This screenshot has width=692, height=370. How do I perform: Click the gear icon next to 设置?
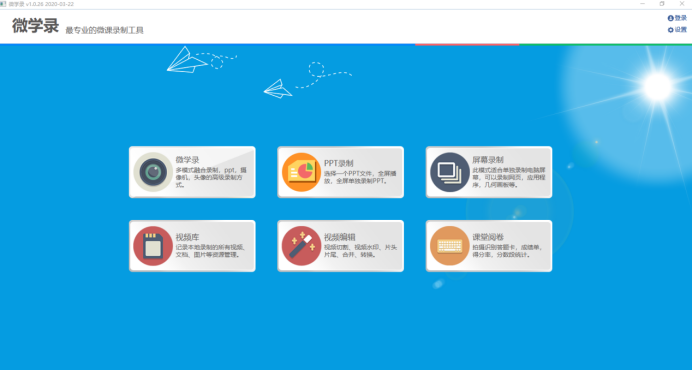point(670,30)
